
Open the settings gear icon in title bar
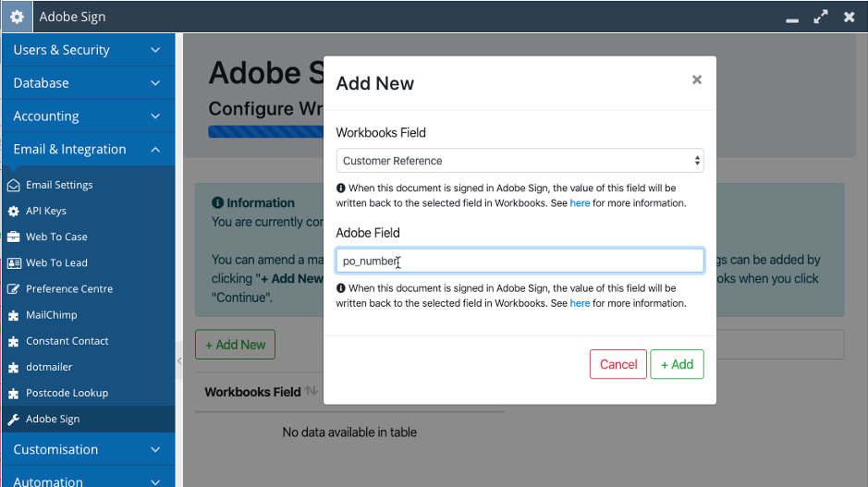(17, 17)
